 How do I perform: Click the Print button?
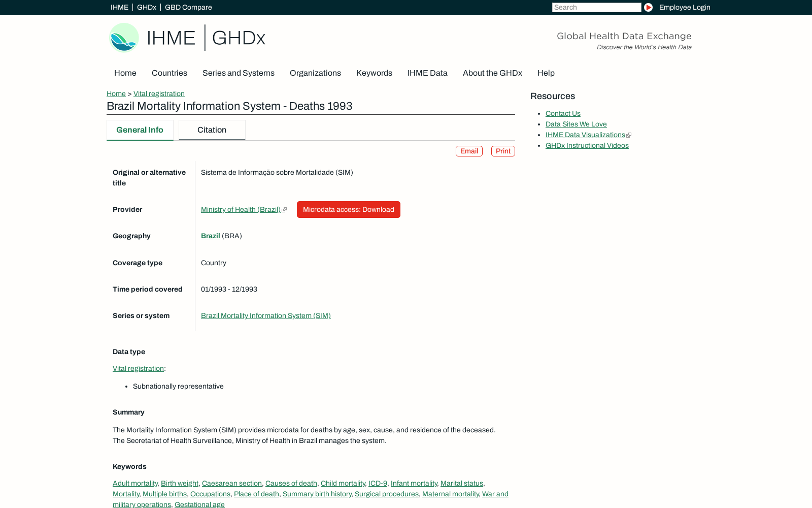[x=503, y=151]
